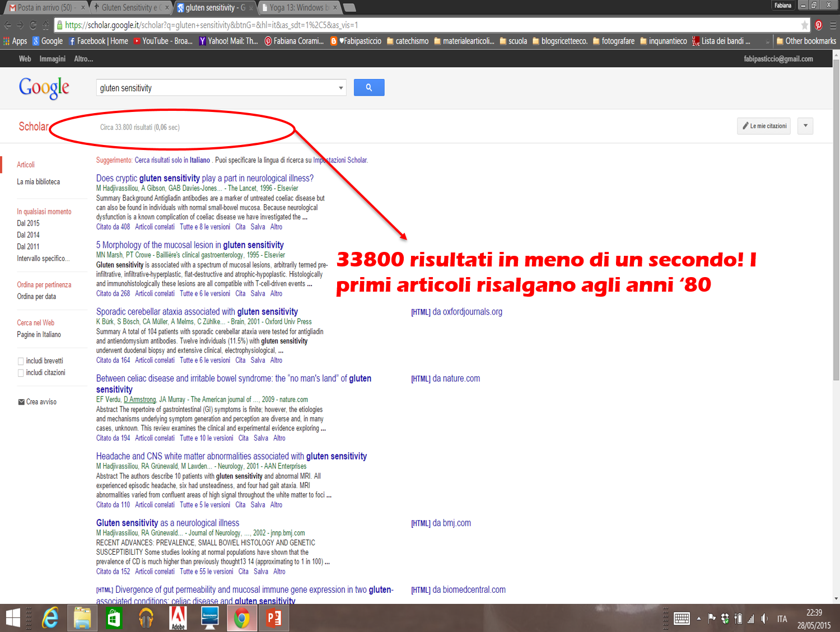Launch Internet Explorer from the taskbar
Image resolution: width=840 pixels, height=632 pixels.
(50, 618)
